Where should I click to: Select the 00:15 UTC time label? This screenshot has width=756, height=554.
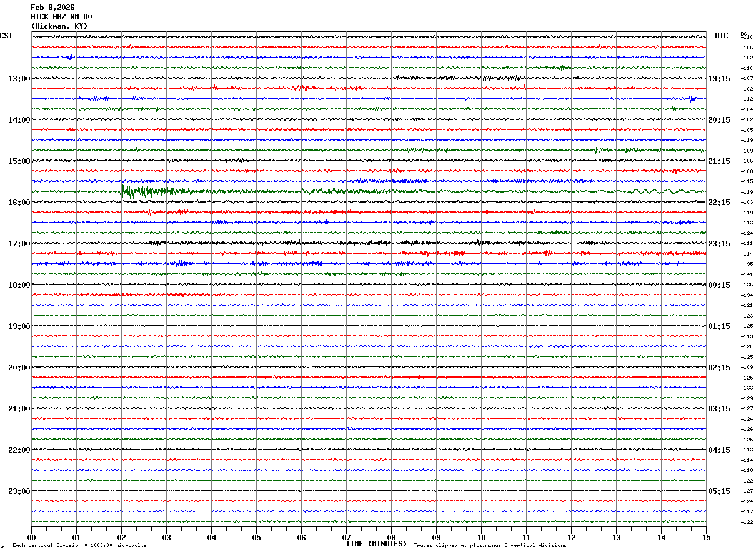click(x=719, y=285)
